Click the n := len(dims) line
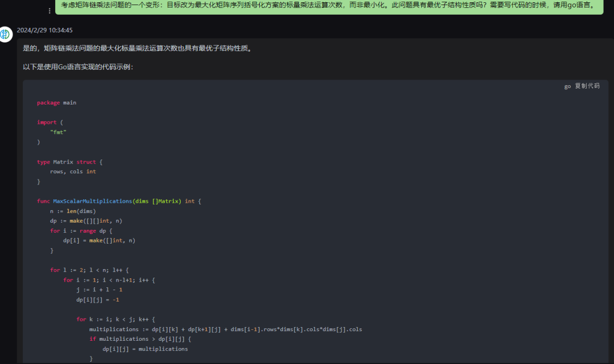Image resolution: width=614 pixels, height=364 pixels. tap(73, 211)
